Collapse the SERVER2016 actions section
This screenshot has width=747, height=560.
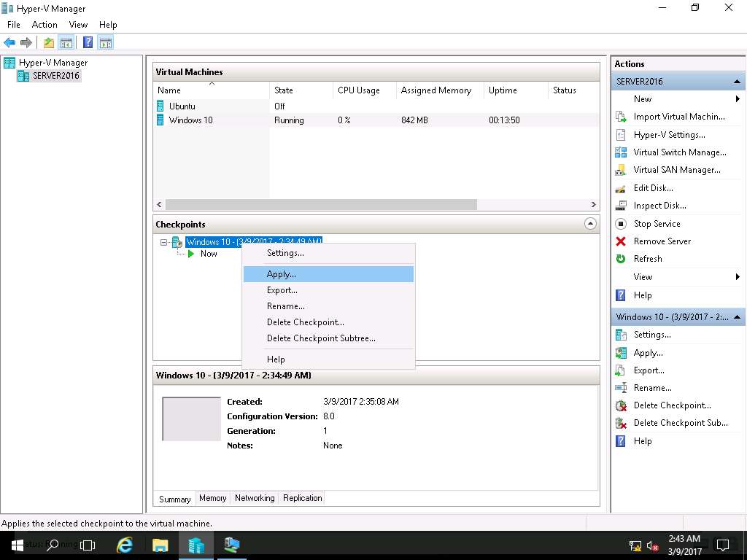737,82
